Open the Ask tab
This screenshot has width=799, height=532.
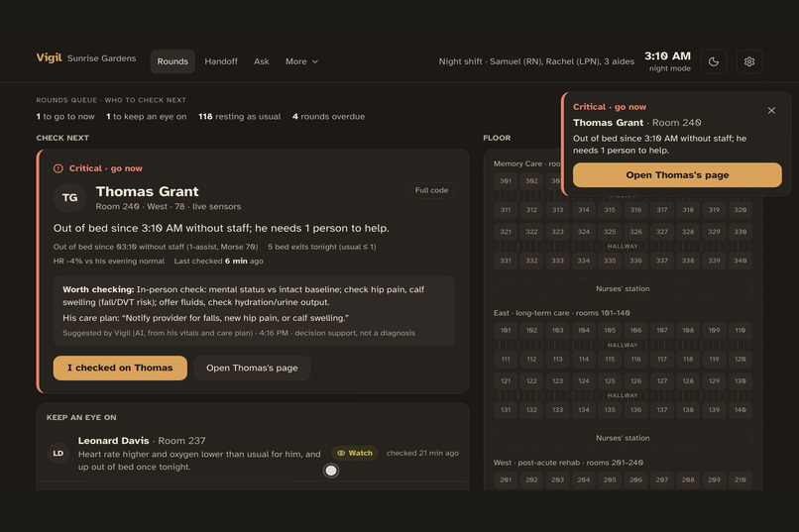click(261, 61)
